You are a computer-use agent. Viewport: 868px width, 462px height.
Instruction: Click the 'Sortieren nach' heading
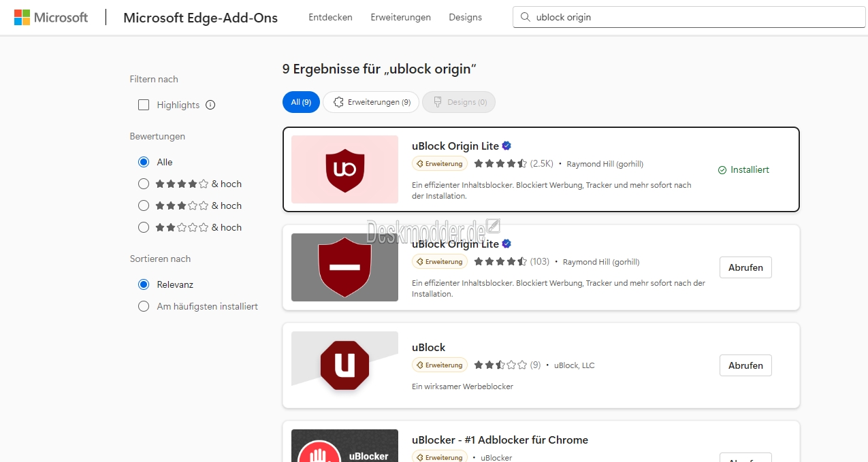160,259
